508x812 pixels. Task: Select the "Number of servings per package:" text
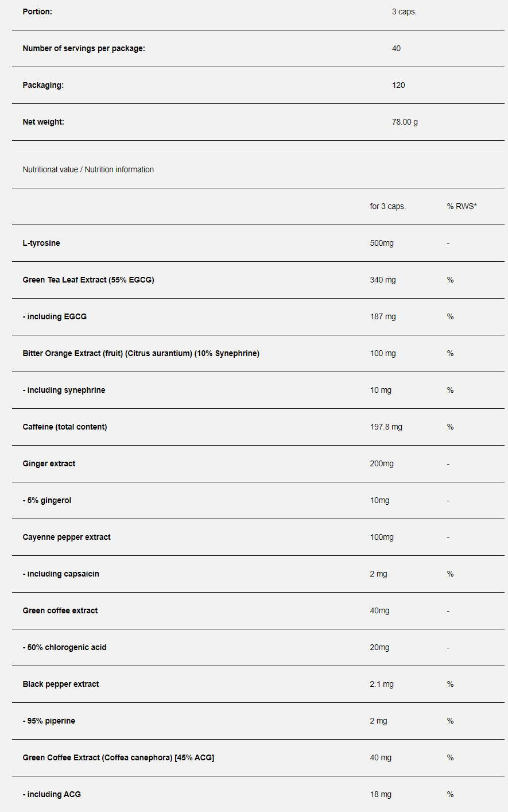click(x=84, y=48)
